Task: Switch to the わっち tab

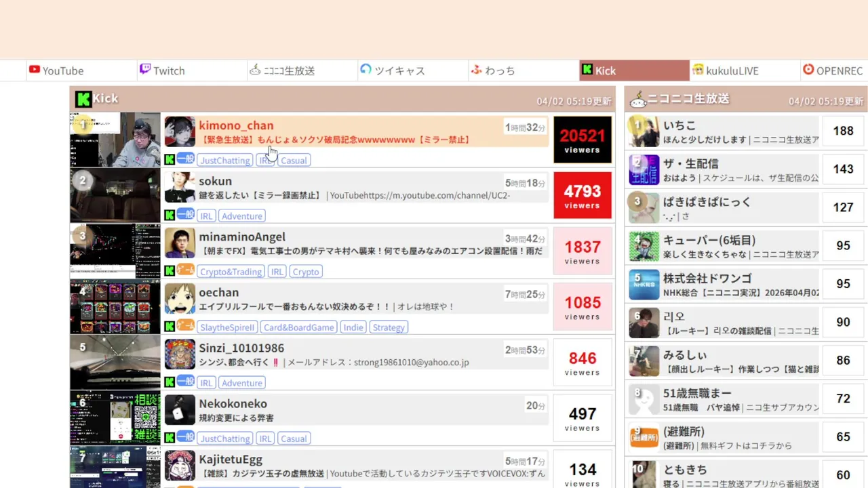Action: (x=524, y=70)
